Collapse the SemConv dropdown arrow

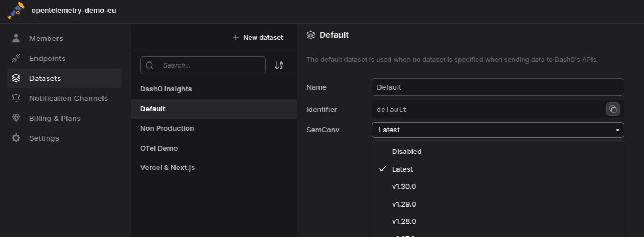pyautogui.click(x=617, y=130)
